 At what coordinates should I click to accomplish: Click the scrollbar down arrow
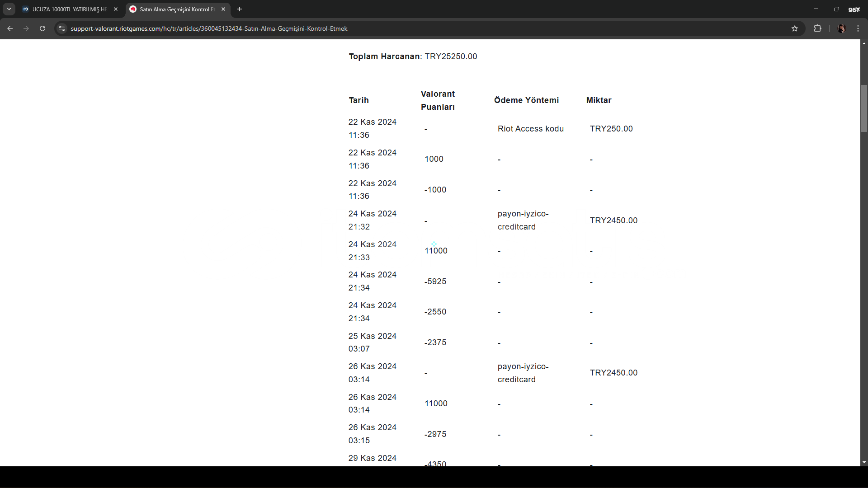(x=864, y=462)
